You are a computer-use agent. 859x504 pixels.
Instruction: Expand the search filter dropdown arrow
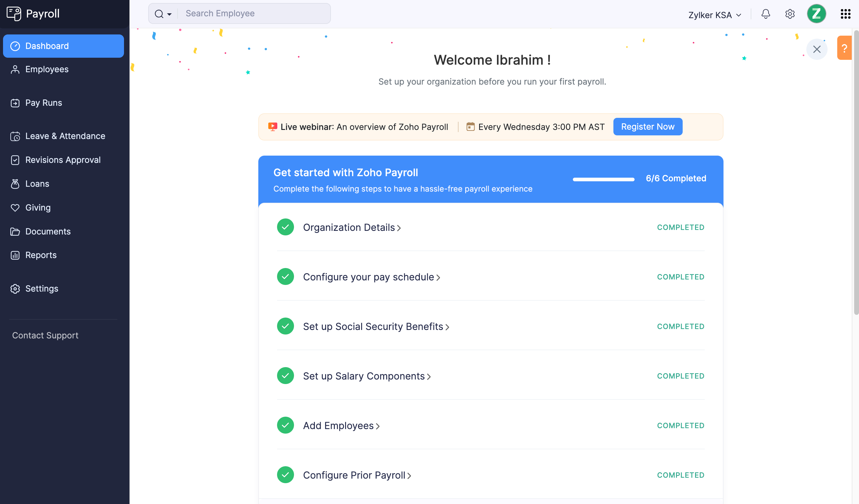169,14
